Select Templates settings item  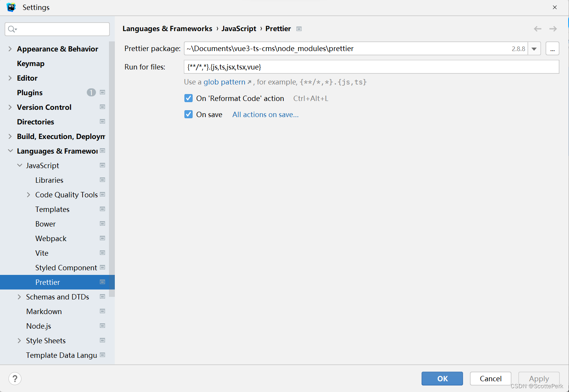pos(52,209)
